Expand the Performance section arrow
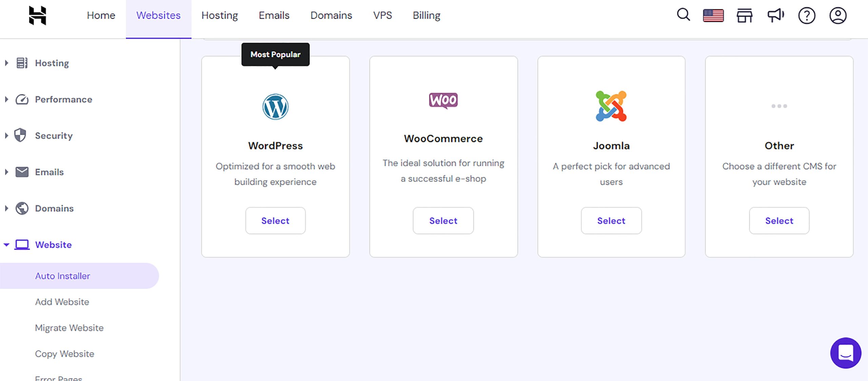This screenshot has height=381, width=868. coord(6,99)
